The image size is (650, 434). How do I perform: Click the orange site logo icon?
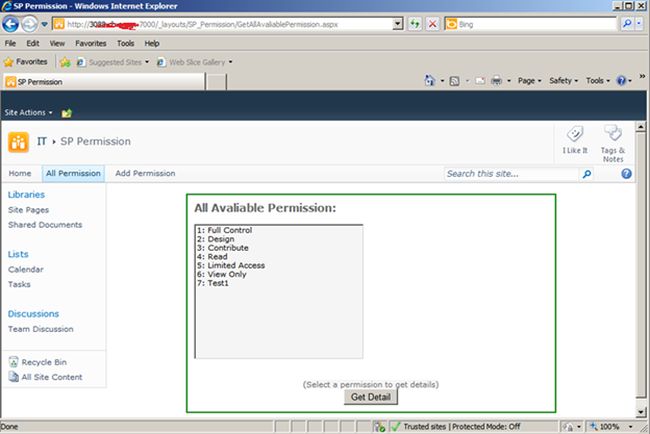point(18,142)
